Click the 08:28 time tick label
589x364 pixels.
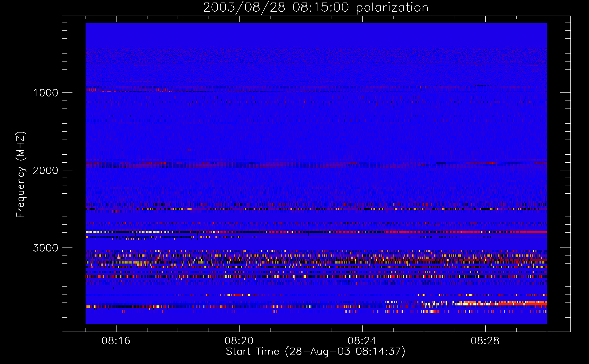point(485,341)
